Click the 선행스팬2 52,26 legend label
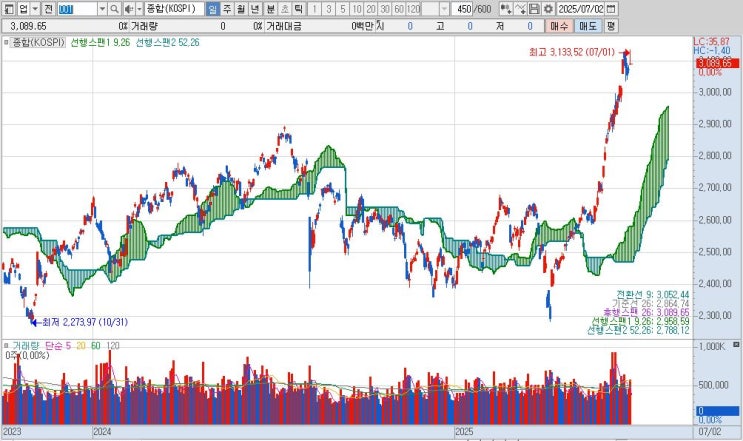The image size is (743, 441). click(x=167, y=43)
